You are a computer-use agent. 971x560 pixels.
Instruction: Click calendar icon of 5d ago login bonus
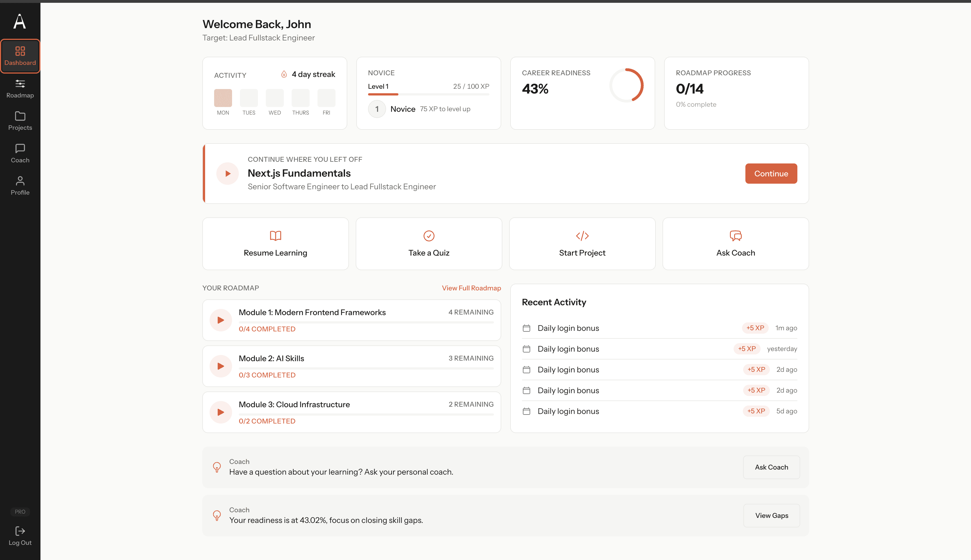coord(527,411)
